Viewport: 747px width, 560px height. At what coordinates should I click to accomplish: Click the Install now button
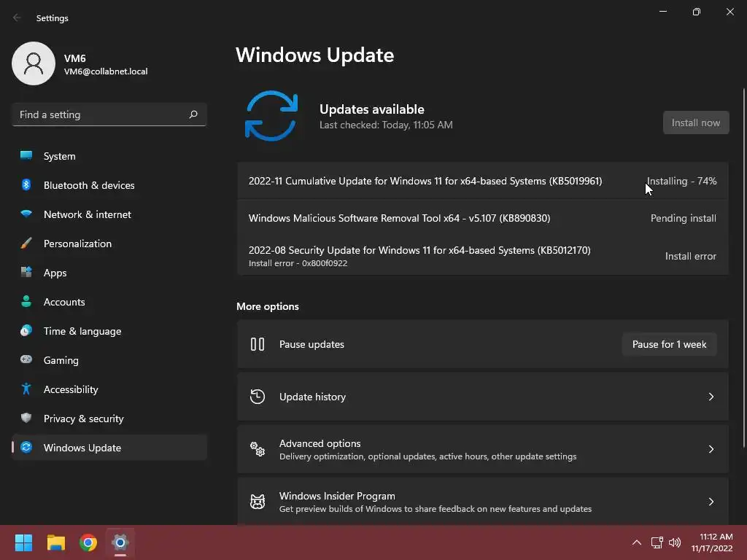coord(696,122)
